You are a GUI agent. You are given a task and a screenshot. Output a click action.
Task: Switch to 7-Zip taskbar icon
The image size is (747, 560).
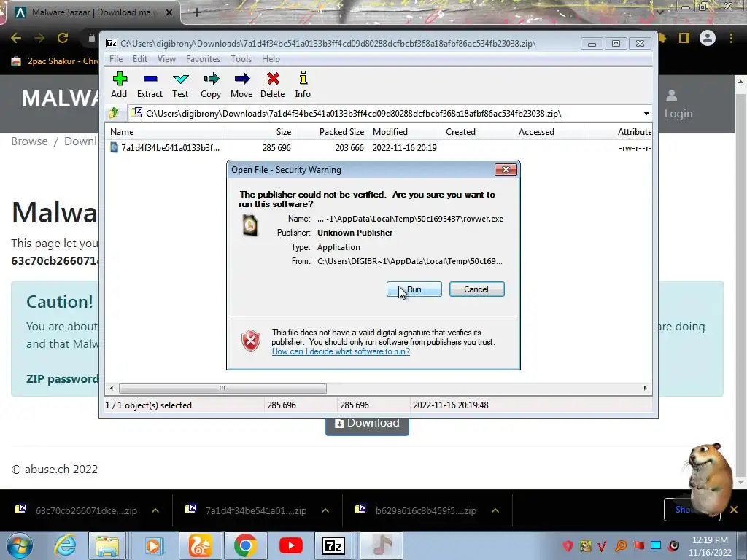333,545
